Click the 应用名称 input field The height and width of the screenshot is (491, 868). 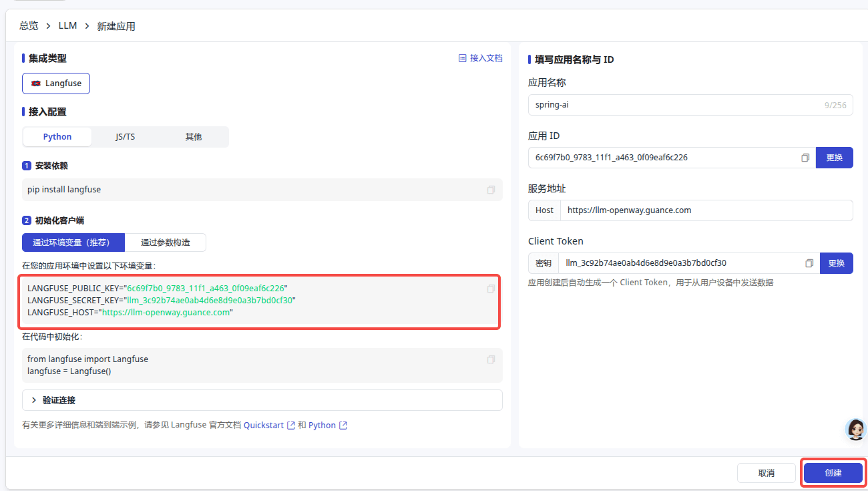coord(690,105)
